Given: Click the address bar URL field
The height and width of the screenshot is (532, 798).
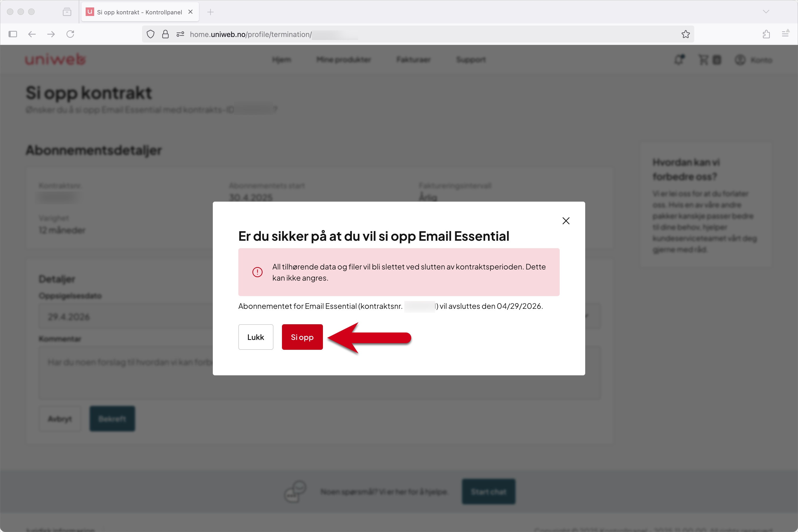Looking at the screenshot, I should pyautogui.click(x=418, y=34).
